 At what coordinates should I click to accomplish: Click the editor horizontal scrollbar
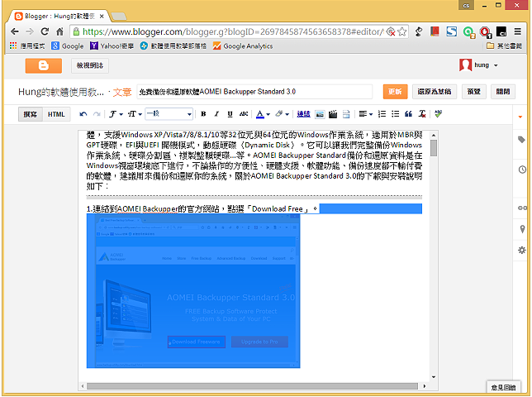click(253, 386)
